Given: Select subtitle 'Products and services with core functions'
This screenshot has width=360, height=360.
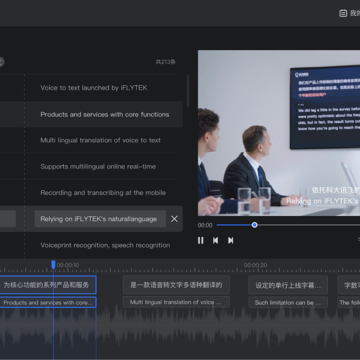Looking at the screenshot, I should (105, 114).
